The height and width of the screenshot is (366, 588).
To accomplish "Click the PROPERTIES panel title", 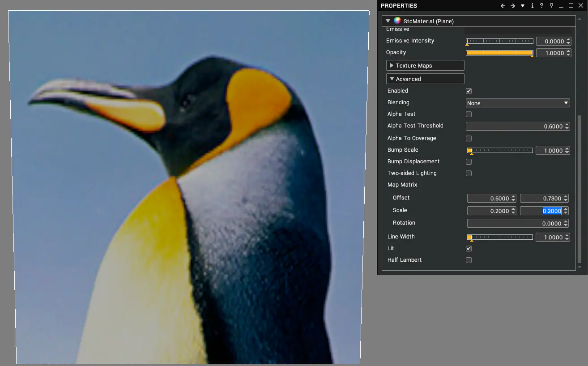I will pyautogui.click(x=399, y=6).
